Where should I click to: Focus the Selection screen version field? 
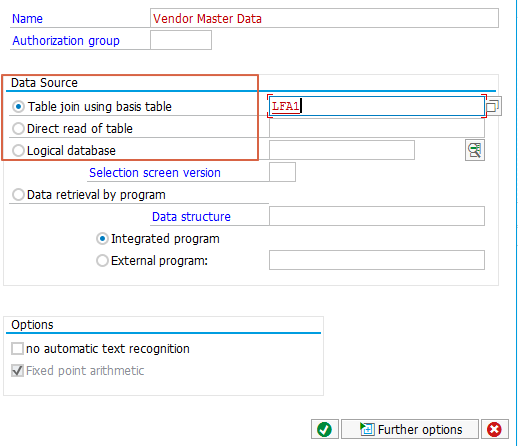coord(282,172)
